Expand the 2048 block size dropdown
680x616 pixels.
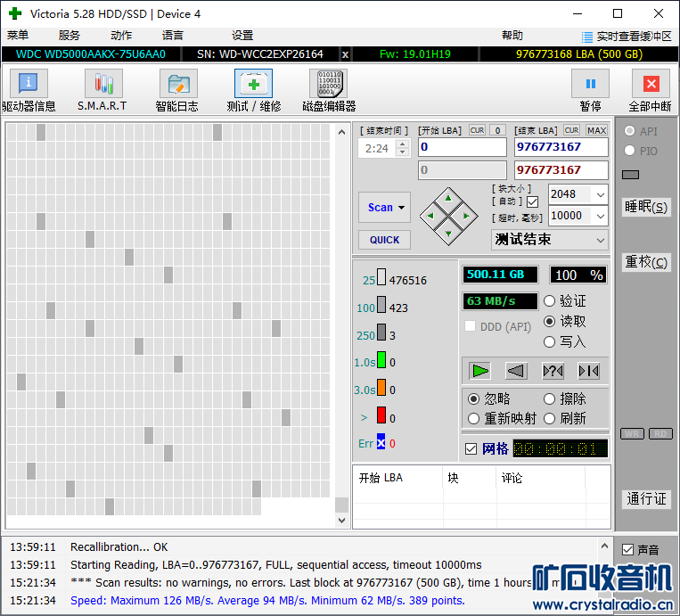(x=600, y=194)
